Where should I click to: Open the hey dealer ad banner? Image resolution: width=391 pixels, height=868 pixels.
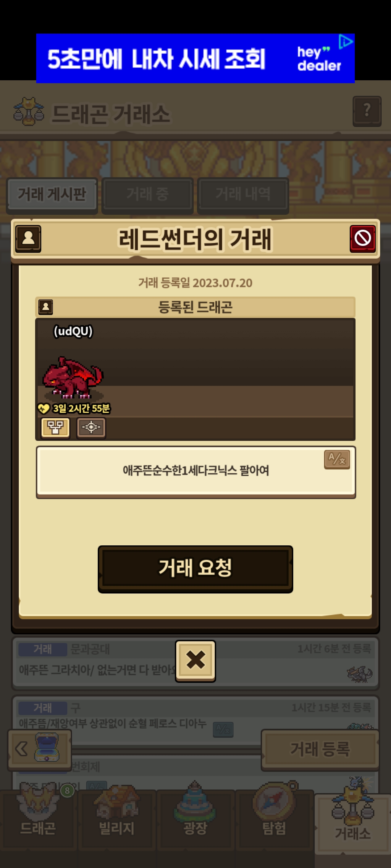195,58
